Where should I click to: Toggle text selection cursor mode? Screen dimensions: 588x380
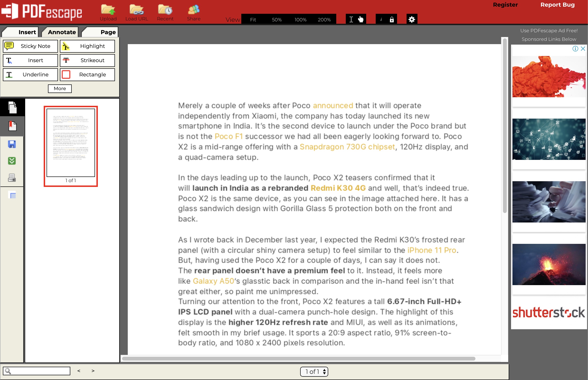click(351, 19)
